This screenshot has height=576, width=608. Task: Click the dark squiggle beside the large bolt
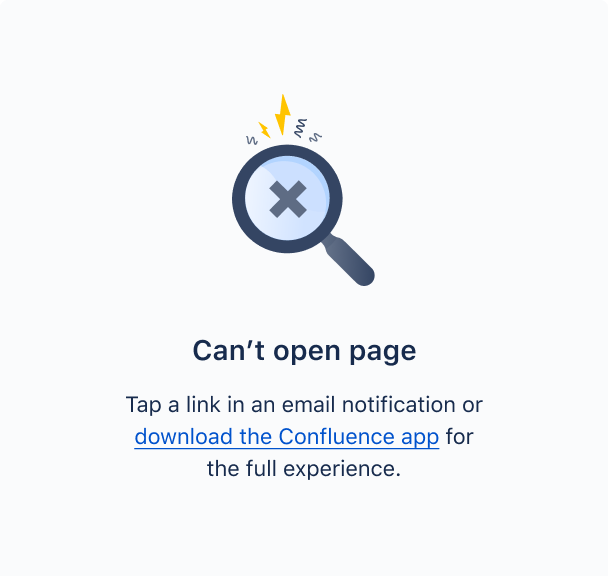[301, 128]
